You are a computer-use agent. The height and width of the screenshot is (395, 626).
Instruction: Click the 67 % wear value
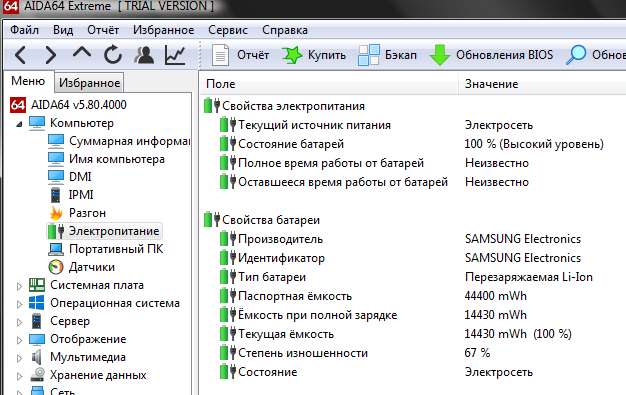click(477, 353)
